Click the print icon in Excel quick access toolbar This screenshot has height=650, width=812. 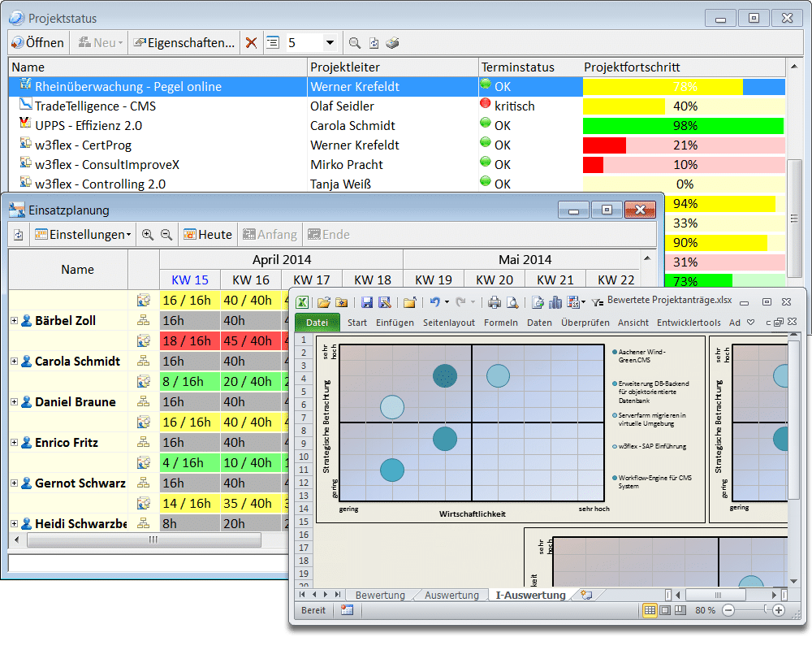tap(495, 302)
